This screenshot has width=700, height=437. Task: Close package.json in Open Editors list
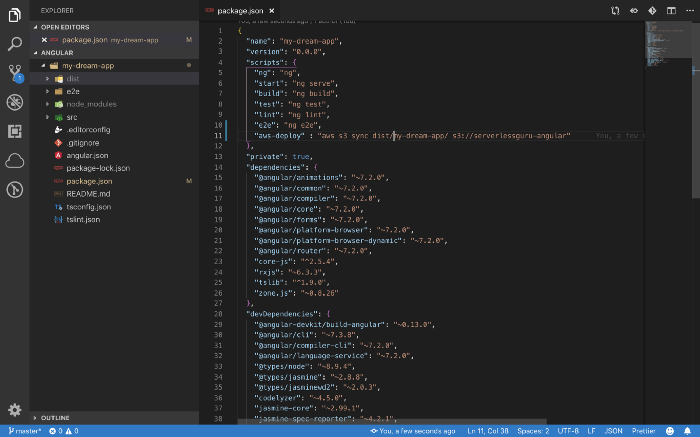click(x=44, y=40)
